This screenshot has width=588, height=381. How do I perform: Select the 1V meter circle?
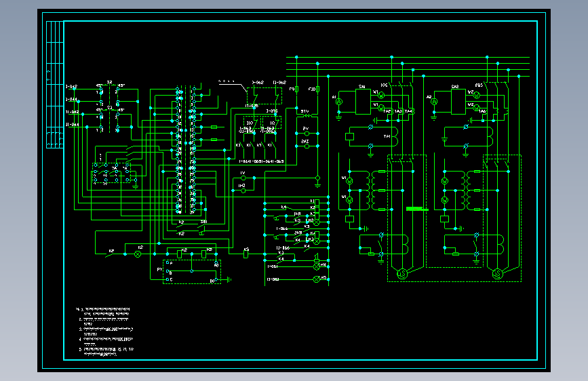point(243,178)
